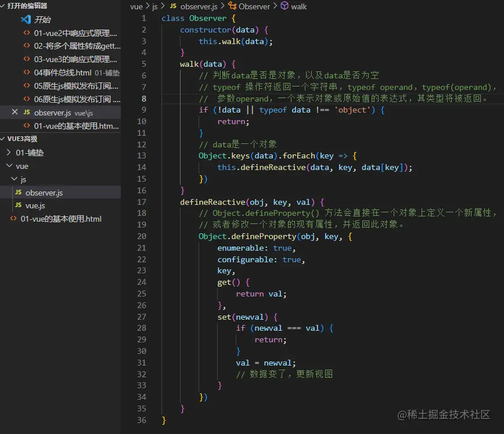Click 'get()' on line 24
Image resolution: width=504 pixels, height=434 pixels.
point(229,283)
